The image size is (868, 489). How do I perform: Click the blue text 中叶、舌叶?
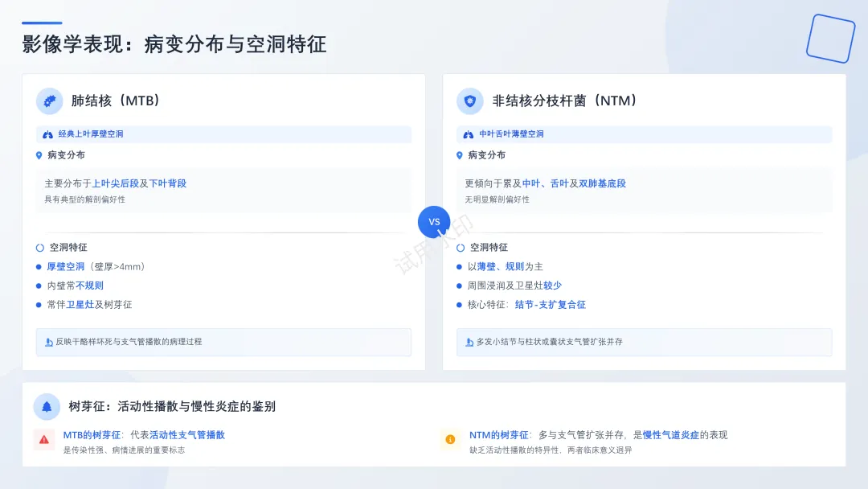point(545,183)
